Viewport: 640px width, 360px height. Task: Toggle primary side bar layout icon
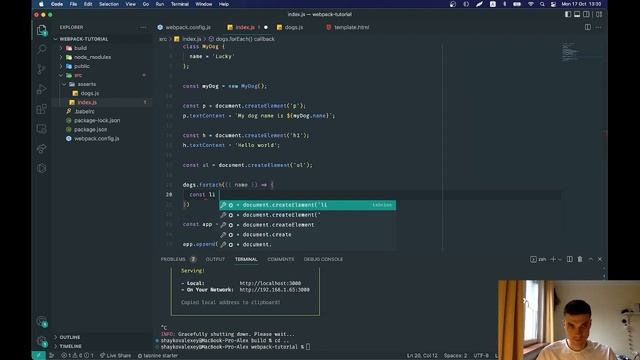(x=568, y=14)
